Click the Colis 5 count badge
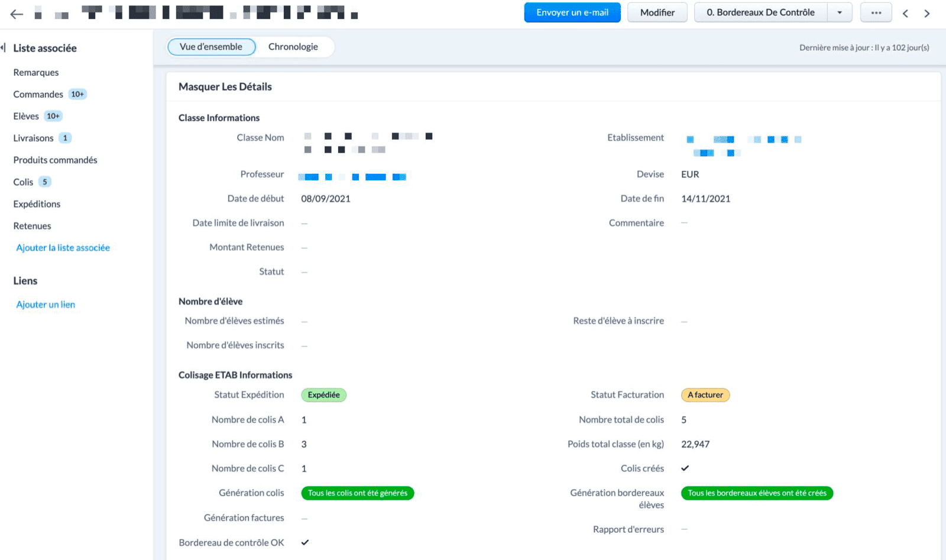 click(x=45, y=182)
